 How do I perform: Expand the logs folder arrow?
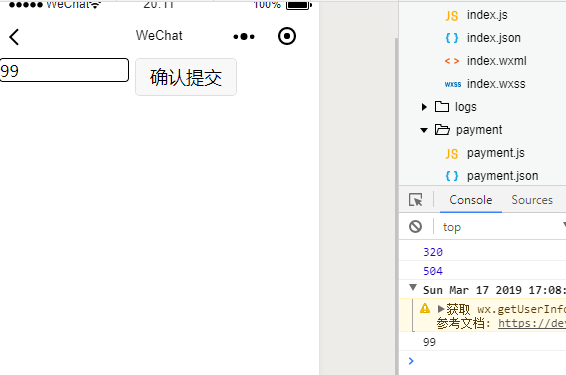pos(424,107)
